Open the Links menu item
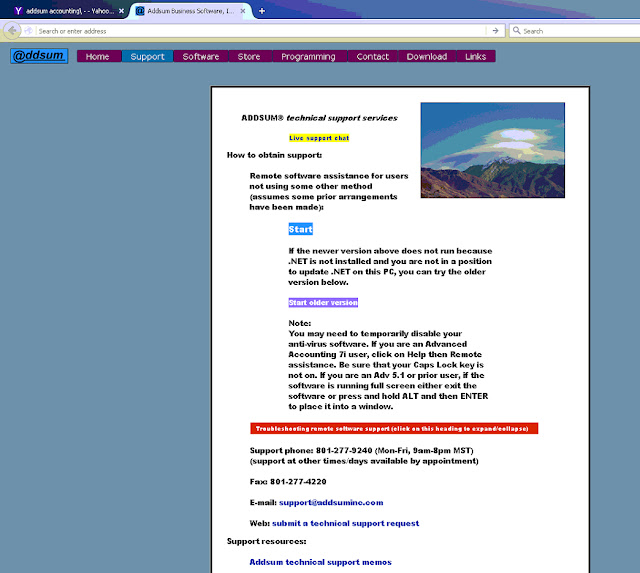The image size is (640, 573). click(x=476, y=56)
